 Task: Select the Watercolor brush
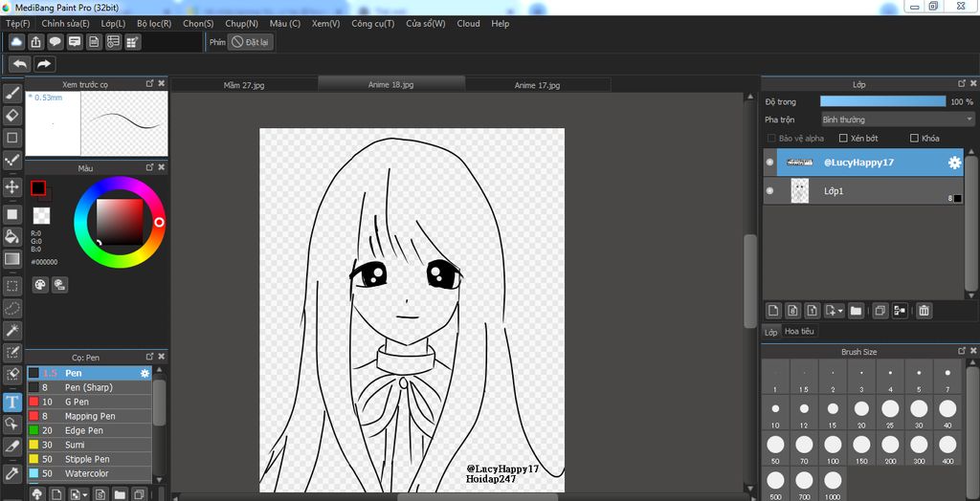89,473
